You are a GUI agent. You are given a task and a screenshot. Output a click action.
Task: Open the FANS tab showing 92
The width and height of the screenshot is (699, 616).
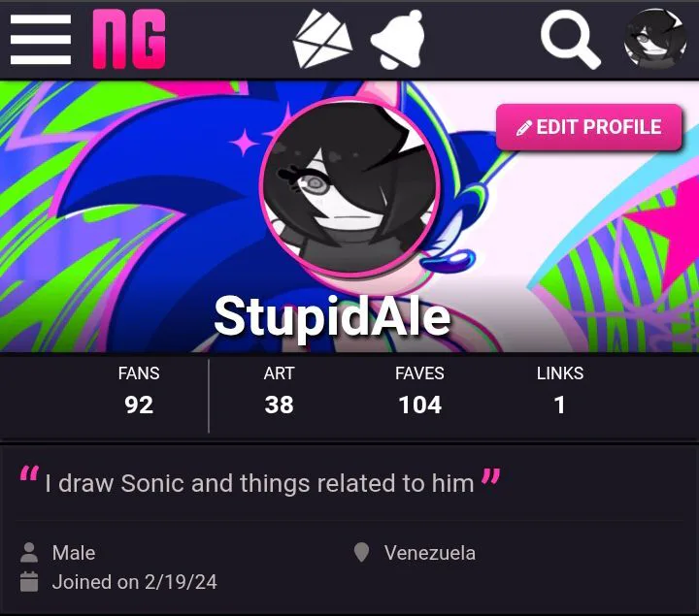pyautogui.click(x=139, y=391)
